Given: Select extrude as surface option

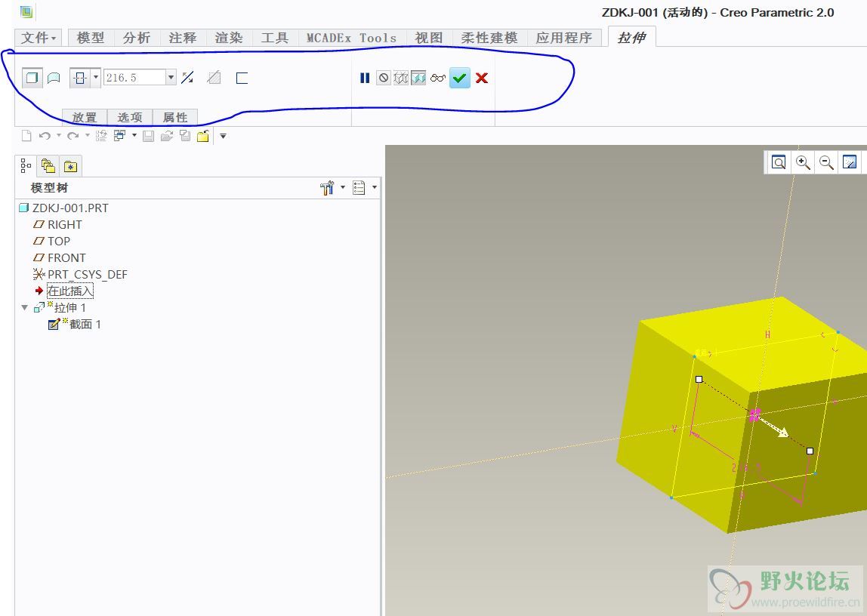Looking at the screenshot, I should (54, 78).
